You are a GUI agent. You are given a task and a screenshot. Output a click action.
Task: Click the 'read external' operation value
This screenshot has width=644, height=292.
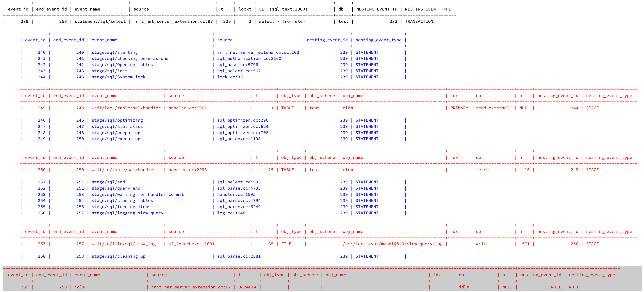pos(492,108)
